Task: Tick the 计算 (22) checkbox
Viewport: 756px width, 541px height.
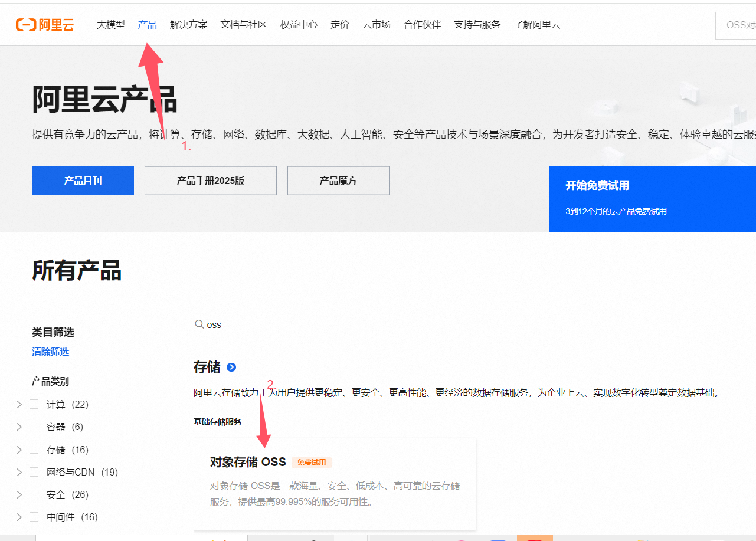Action: pyautogui.click(x=34, y=404)
